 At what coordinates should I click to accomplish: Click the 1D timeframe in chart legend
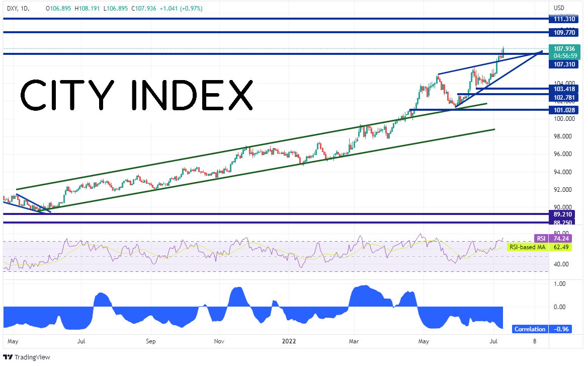[26, 8]
